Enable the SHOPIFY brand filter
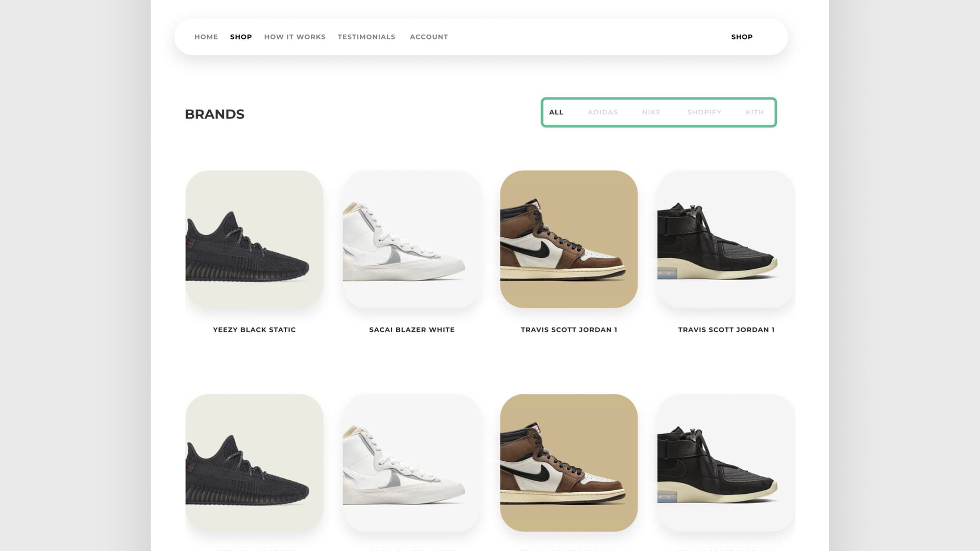The height and width of the screenshot is (551, 980). pos(704,112)
